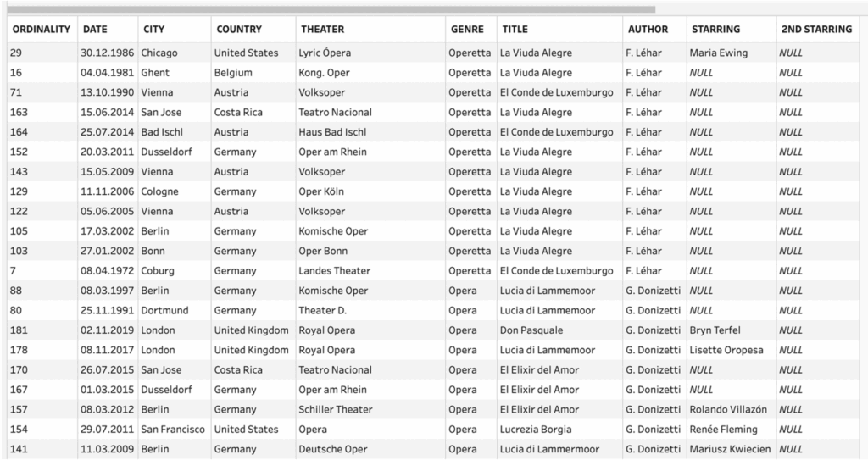Image resolution: width=868 pixels, height=460 pixels.
Task: Select the Belgium country cell
Action: click(233, 73)
